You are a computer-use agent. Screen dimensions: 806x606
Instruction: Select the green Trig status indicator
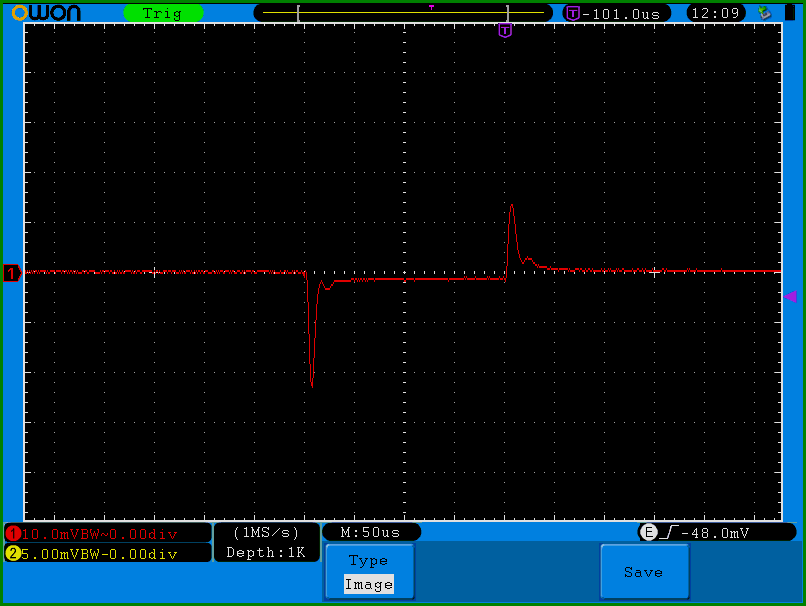(163, 13)
